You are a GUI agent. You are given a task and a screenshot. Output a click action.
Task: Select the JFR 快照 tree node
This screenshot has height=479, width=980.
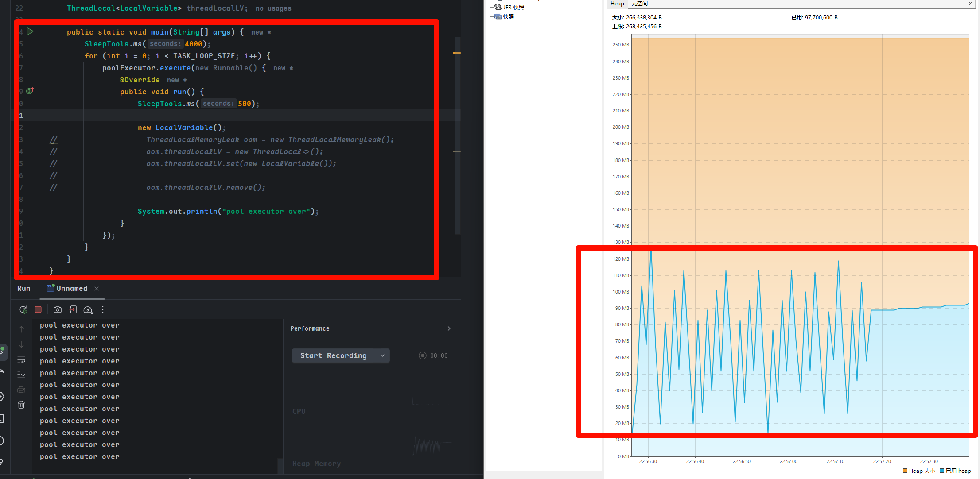pos(513,7)
